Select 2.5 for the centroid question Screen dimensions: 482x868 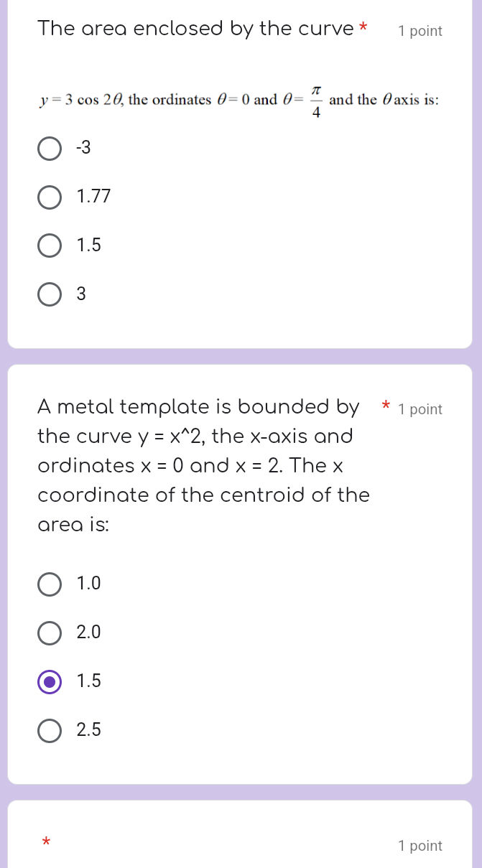click(49, 731)
